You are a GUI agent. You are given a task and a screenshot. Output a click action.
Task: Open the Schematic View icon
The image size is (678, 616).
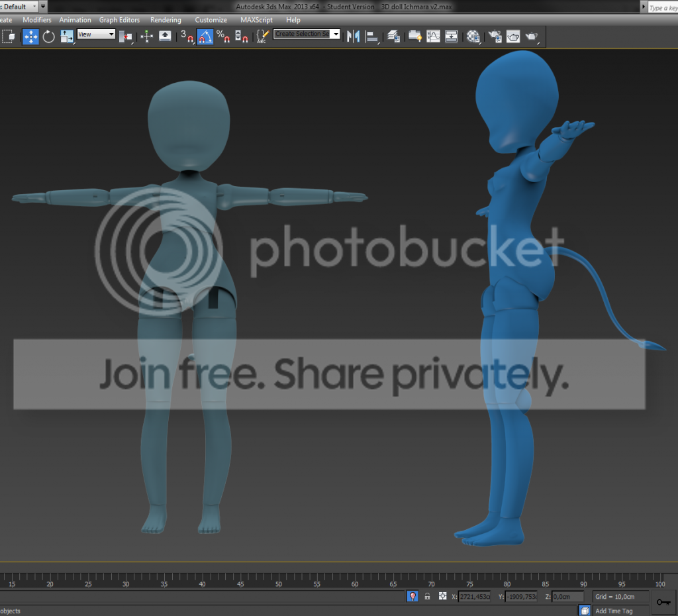451,36
